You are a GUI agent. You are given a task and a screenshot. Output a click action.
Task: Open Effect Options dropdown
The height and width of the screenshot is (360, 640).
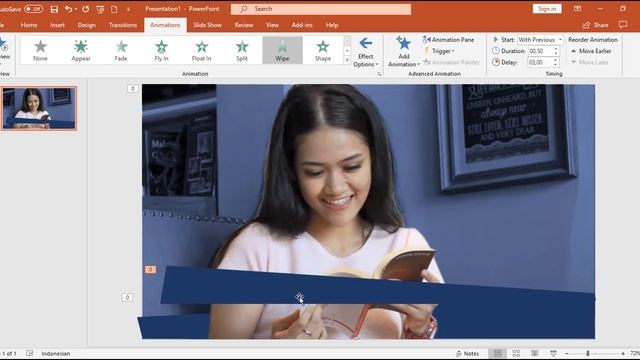pos(366,52)
